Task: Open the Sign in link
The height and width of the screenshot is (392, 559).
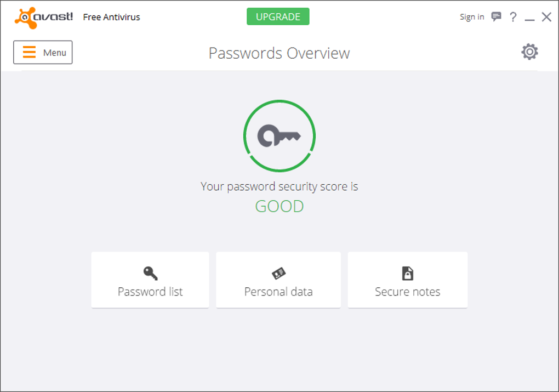Action: point(472,17)
